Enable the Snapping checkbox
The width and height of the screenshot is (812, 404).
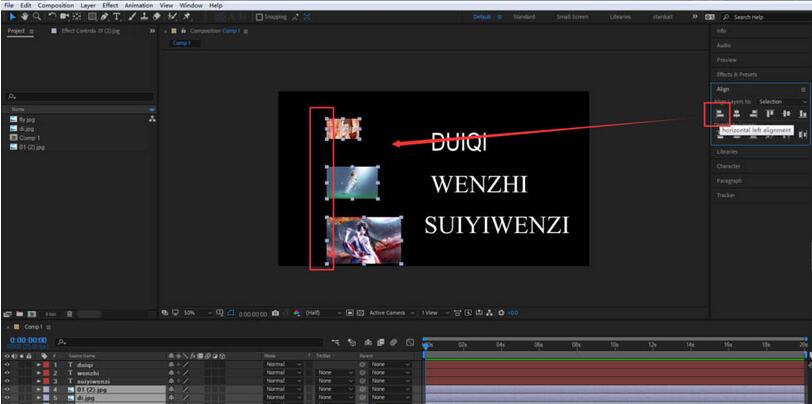tap(260, 17)
